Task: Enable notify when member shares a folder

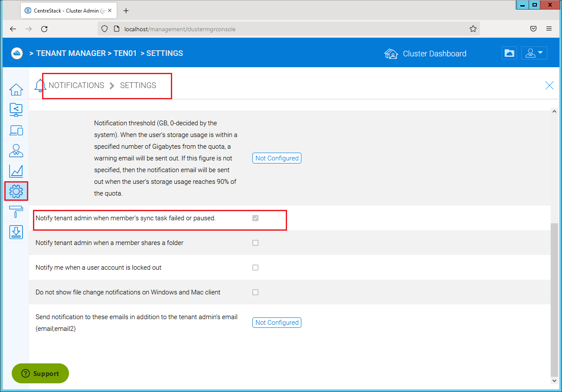Action: (x=255, y=243)
